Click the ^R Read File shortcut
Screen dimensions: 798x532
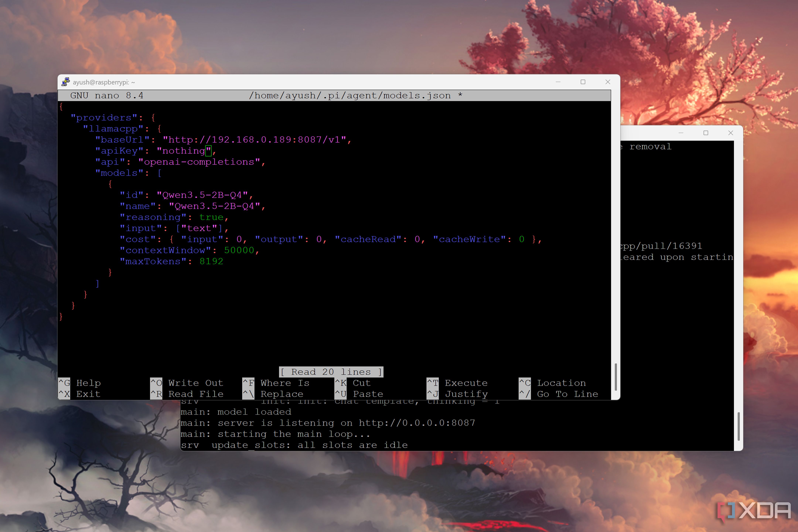[187, 394]
